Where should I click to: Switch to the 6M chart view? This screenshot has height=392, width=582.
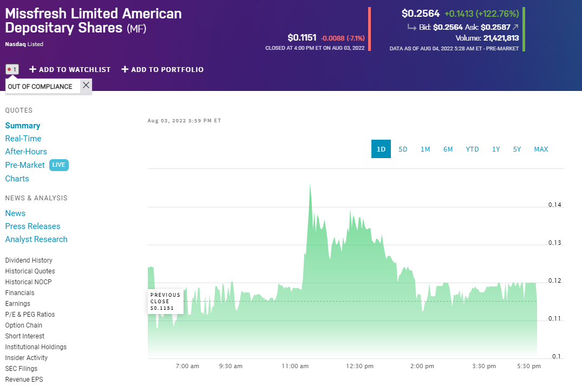(x=448, y=149)
